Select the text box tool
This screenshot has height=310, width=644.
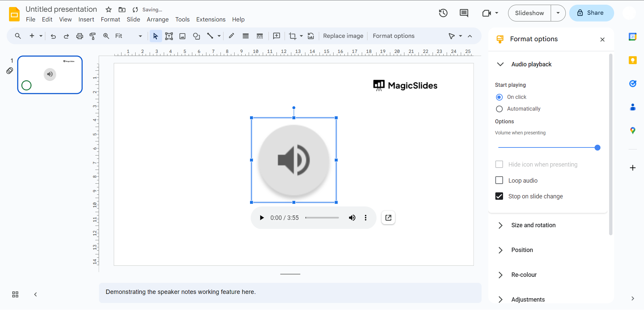[169, 36]
